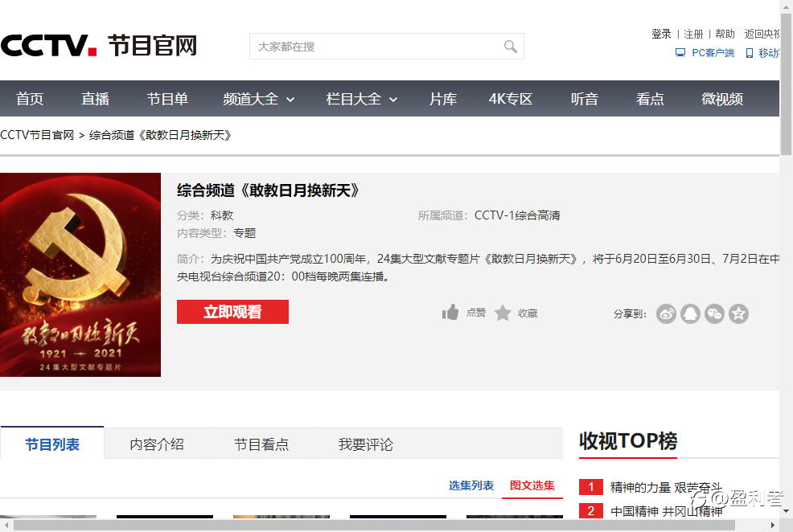Click the horizontal scrollbar thumb
This screenshot has width=793, height=532.
tap(374, 525)
